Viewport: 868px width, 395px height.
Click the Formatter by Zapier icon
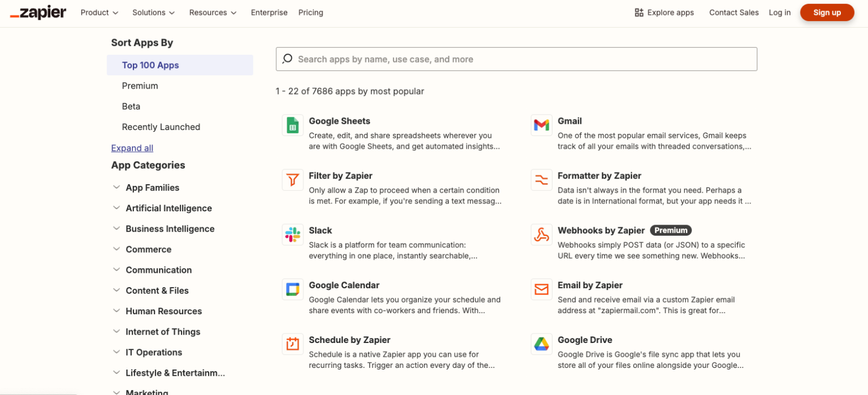pyautogui.click(x=541, y=180)
